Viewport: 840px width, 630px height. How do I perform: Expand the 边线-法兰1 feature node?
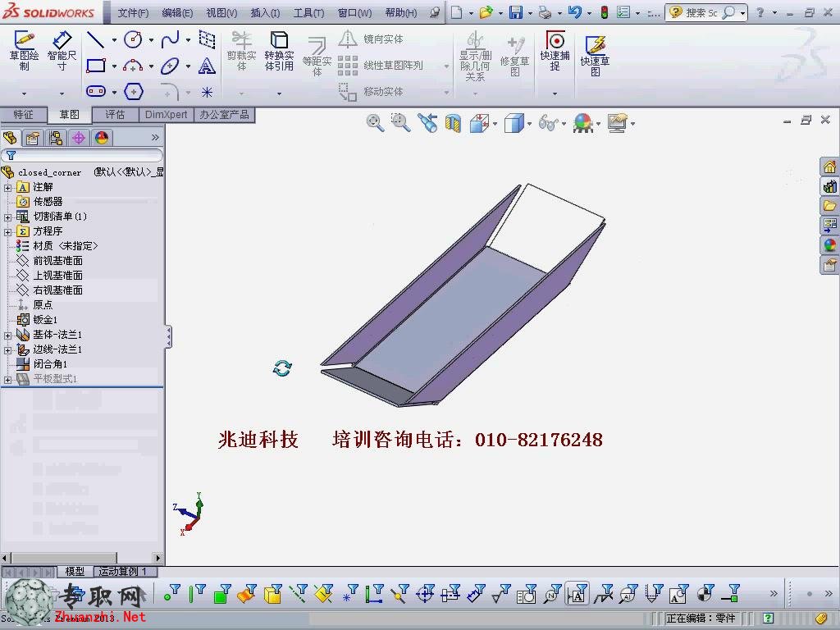(7, 349)
